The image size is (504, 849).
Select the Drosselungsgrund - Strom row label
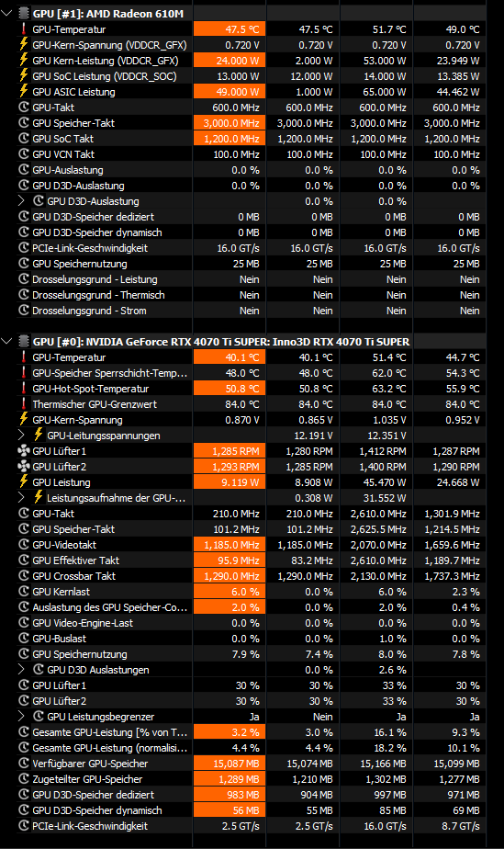[x=89, y=311]
